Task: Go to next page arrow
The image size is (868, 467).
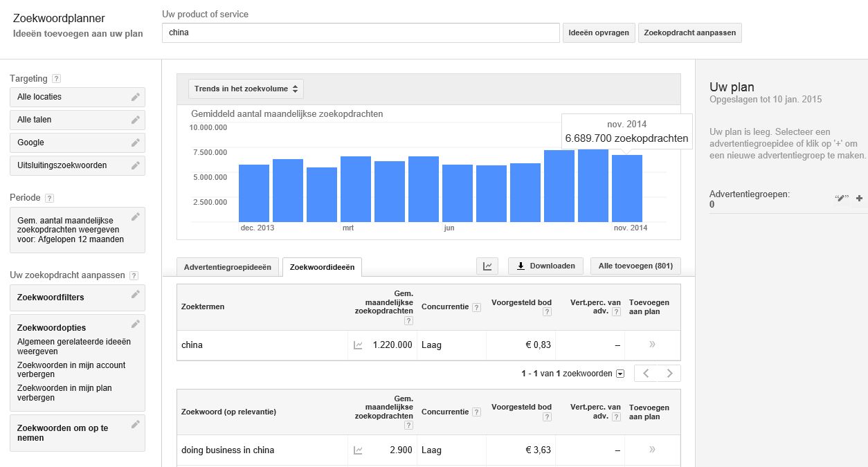Action: [x=669, y=374]
